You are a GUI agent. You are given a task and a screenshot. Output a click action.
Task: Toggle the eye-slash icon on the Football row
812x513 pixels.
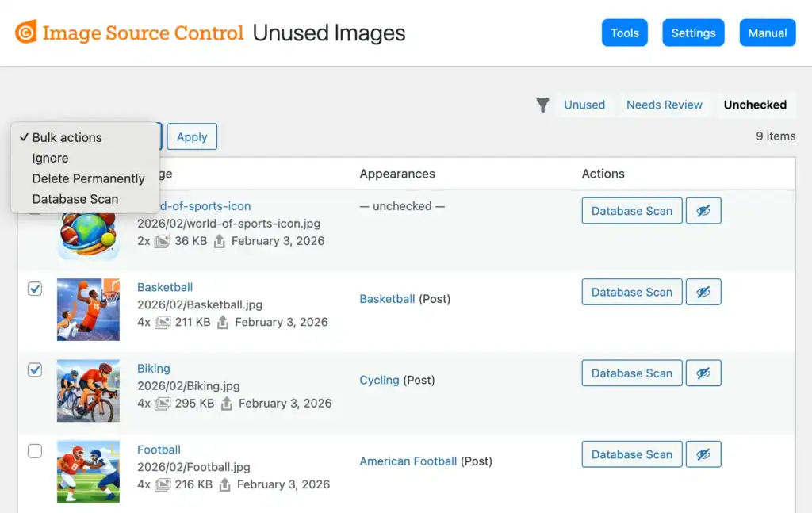coord(703,454)
